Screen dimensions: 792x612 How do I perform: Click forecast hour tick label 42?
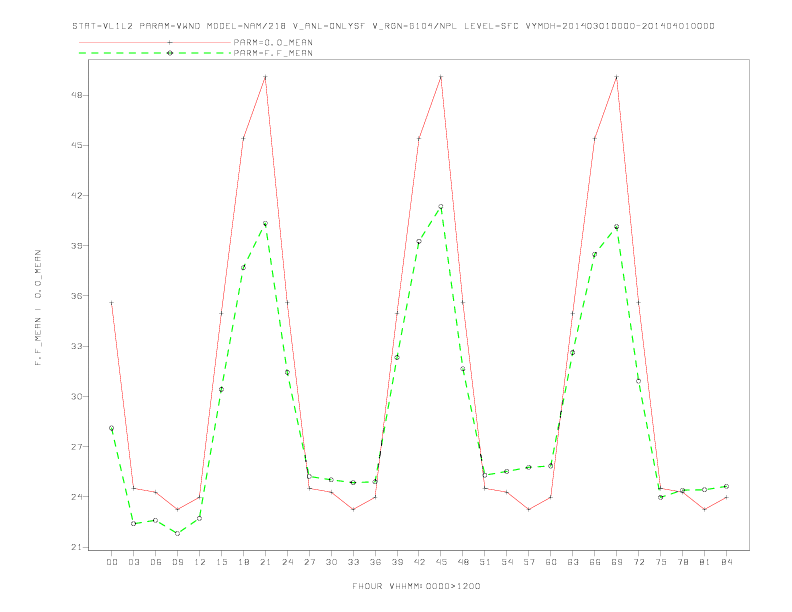[x=419, y=562]
